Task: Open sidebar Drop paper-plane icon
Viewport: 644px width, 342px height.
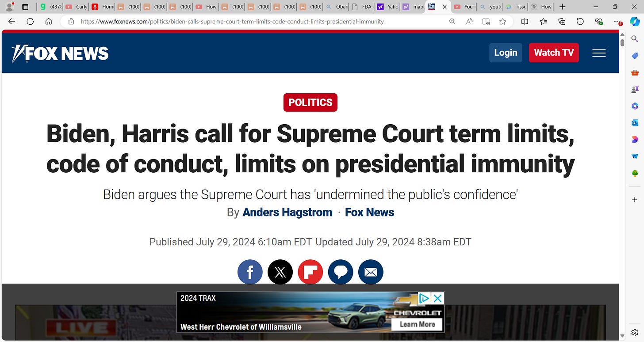Action: [x=635, y=156]
